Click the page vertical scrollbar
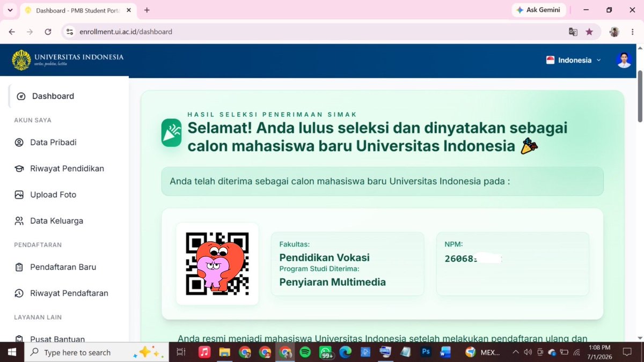 coord(639,97)
